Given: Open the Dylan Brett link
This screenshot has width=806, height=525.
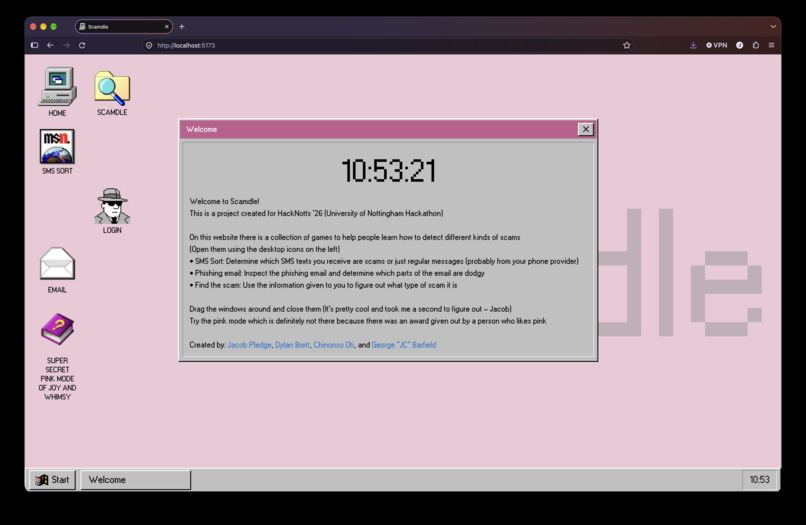Looking at the screenshot, I should pyautogui.click(x=292, y=345).
